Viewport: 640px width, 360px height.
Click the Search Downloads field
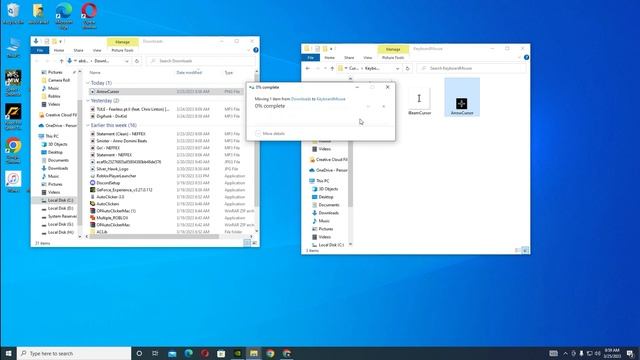pyautogui.click(x=201, y=61)
